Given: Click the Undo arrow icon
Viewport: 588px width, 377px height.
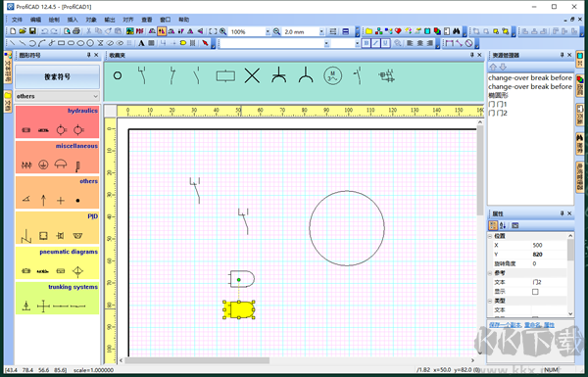Looking at the screenshot, I should [45, 31].
